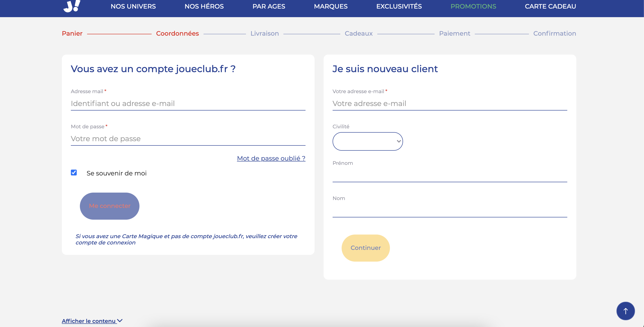Click the Continuer button
Image resolution: width=644 pixels, height=327 pixels.
(366, 248)
